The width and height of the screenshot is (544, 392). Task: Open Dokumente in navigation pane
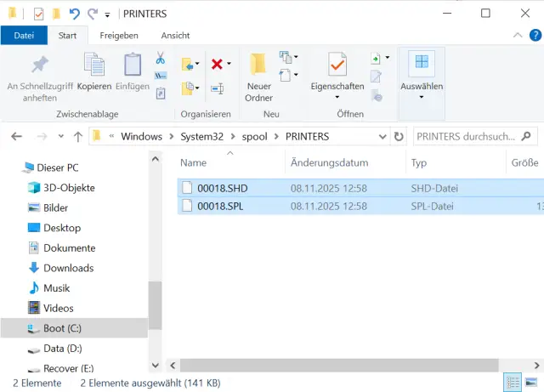click(70, 248)
